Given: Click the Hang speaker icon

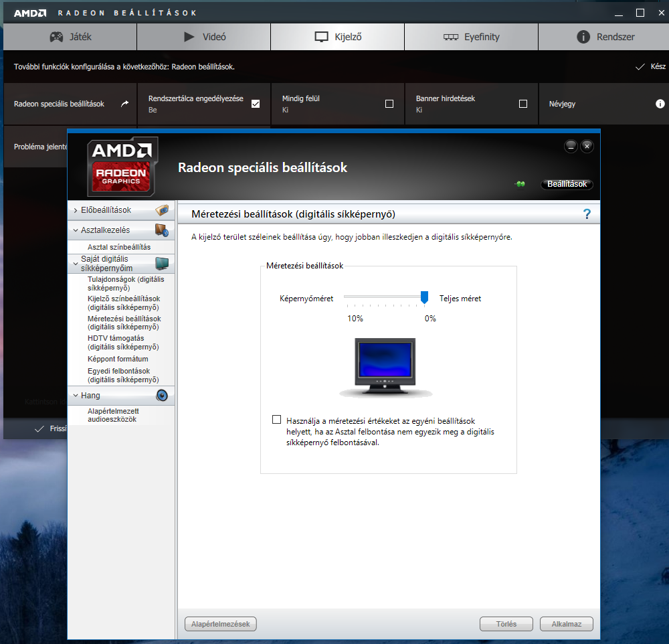Looking at the screenshot, I should 162,396.
